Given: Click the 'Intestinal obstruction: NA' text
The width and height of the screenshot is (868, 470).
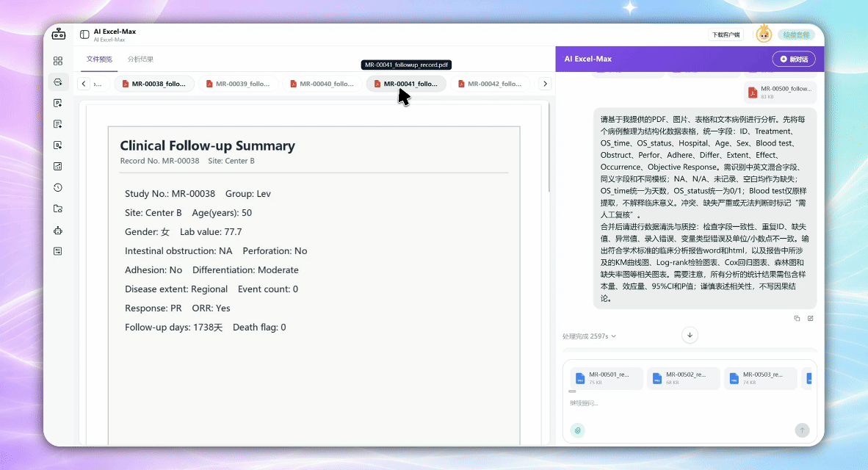Looking at the screenshot, I should [x=178, y=250].
